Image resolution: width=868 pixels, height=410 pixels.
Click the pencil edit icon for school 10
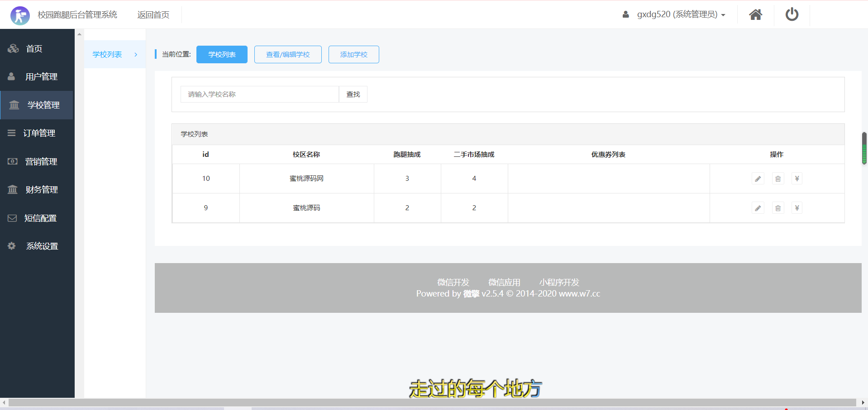click(758, 179)
